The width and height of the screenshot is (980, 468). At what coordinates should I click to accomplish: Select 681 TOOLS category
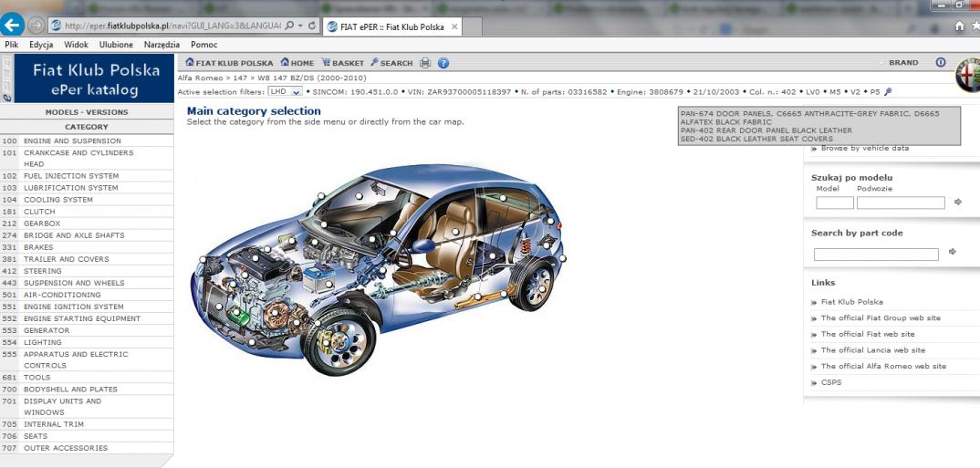pos(87,378)
